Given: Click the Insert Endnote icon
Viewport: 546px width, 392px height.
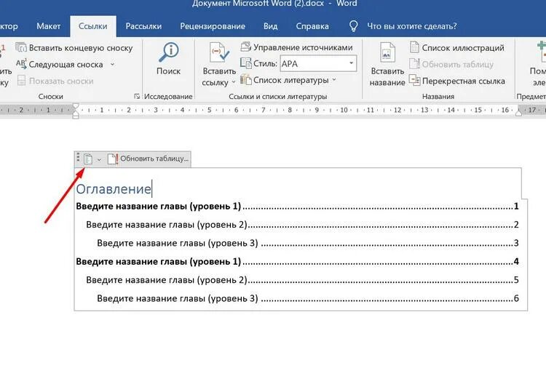Looking at the screenshot, I should 21,47.
